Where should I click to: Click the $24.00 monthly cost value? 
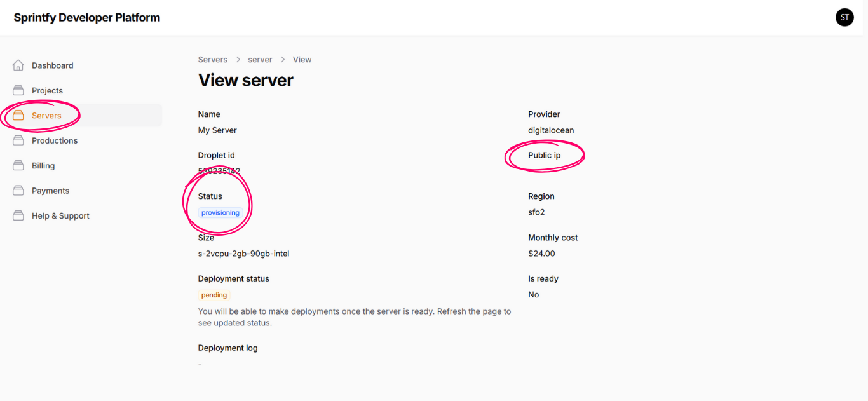click(541, 254)
